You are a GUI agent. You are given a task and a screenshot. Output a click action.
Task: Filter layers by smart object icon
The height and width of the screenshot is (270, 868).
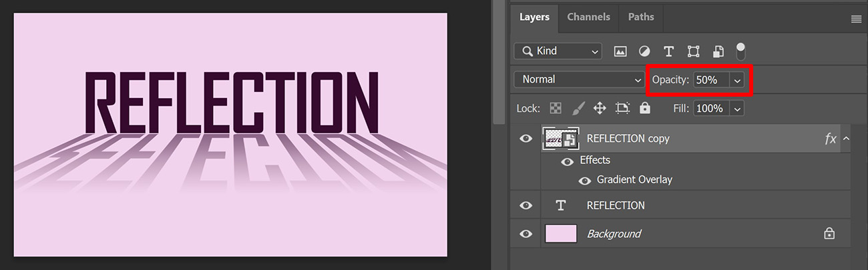718,51
